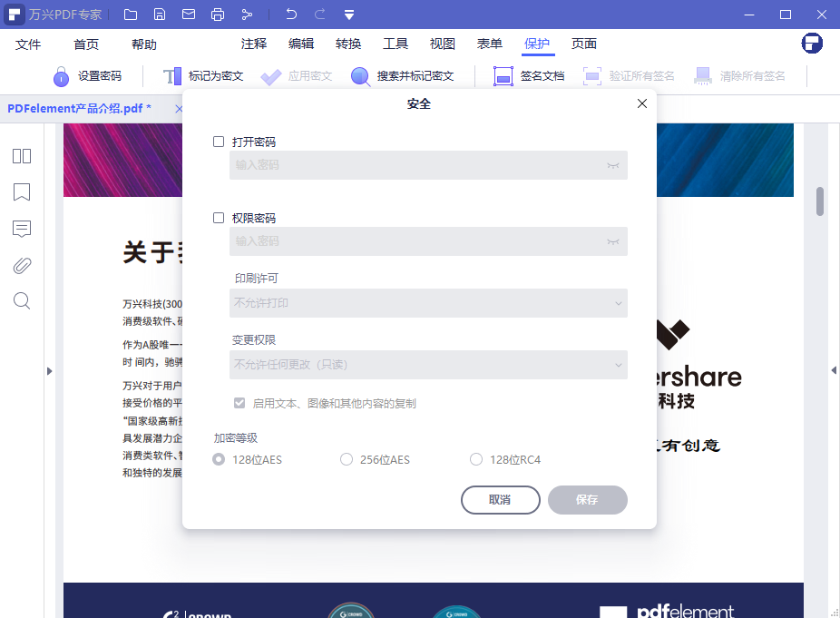Click the 打开密码 password input field
840x618 pixels.
[x=417, y=165]
